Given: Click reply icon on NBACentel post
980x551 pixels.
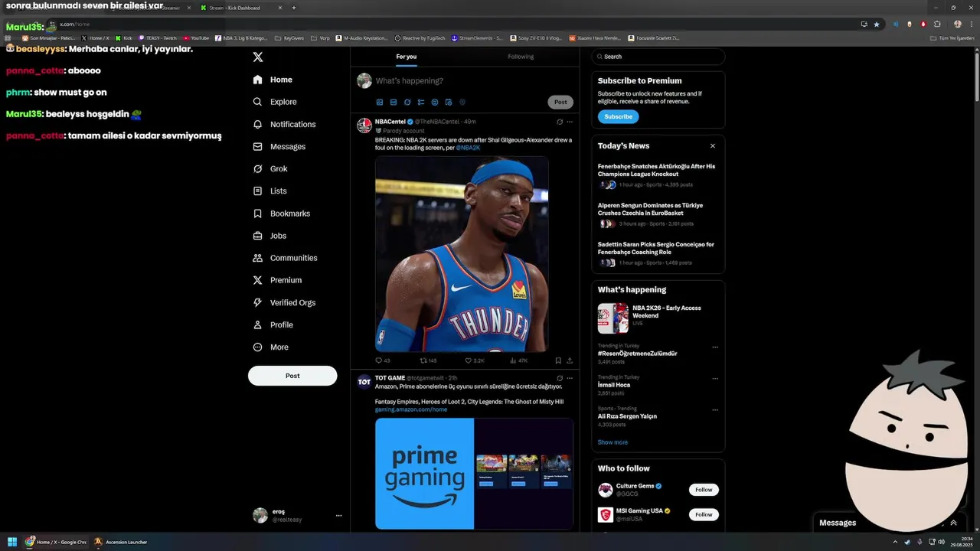Looking at the screenshot, I should [378, 360].
